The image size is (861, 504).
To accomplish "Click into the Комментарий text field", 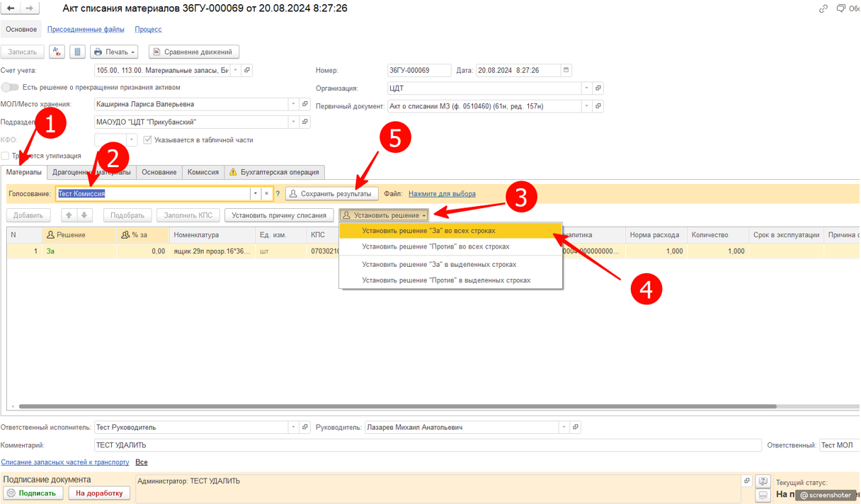I will point(425,445).
